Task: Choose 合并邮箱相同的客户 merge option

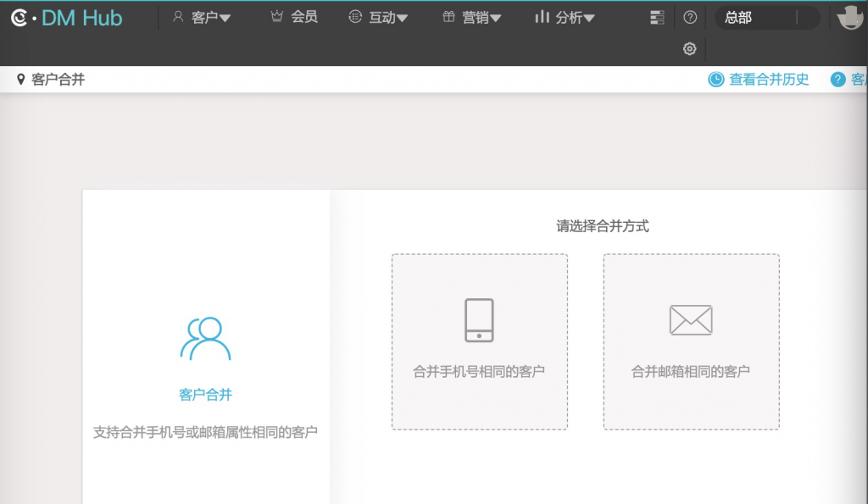Action: pyautogui.click(x=691, y=341)
